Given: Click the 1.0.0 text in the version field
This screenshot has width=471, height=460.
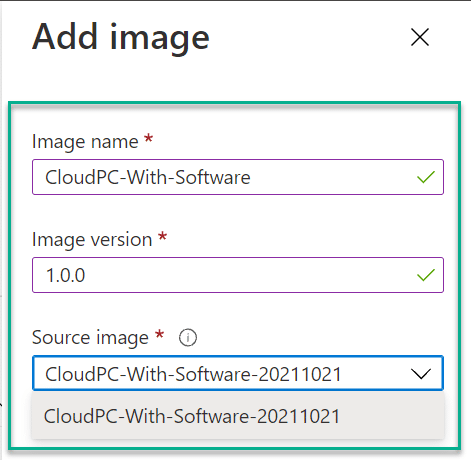Looking at the screenshot, I should 66,275.
